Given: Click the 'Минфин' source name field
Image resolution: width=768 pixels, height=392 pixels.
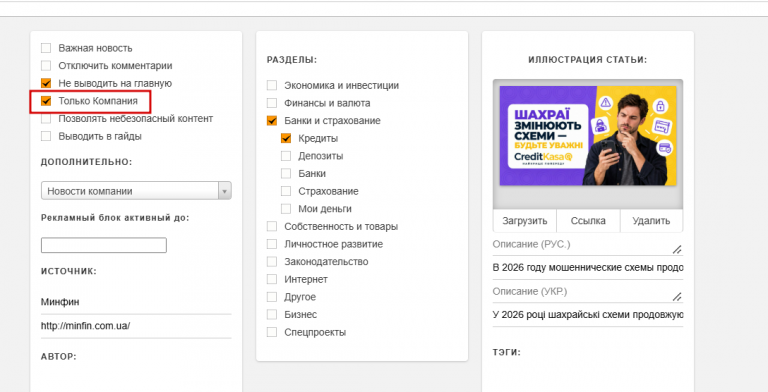Looking at the screenshot, I should 136,302.
